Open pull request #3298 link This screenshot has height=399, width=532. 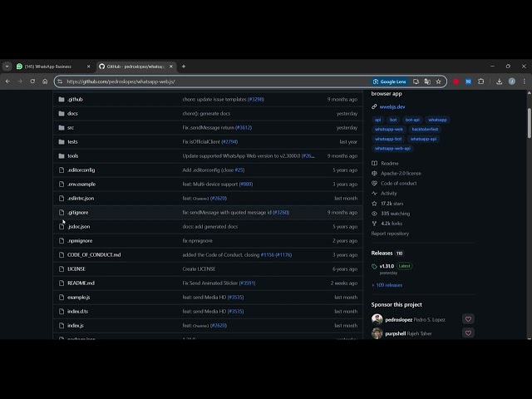click(256, 100)
